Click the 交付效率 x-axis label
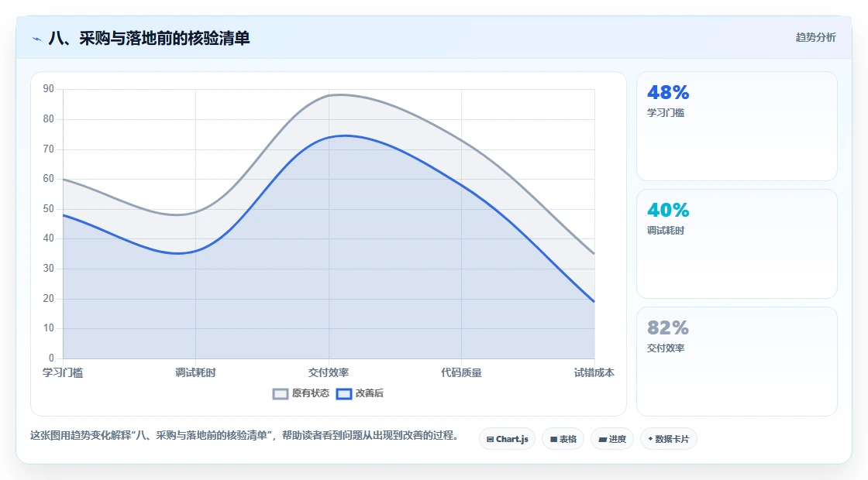868x480 pixels. click(x=329, y=372)
